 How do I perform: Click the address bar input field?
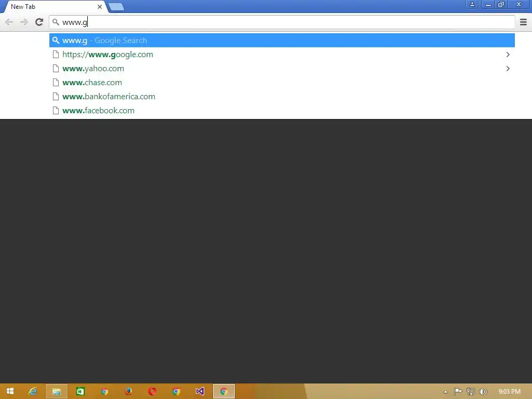pos(282,22)
